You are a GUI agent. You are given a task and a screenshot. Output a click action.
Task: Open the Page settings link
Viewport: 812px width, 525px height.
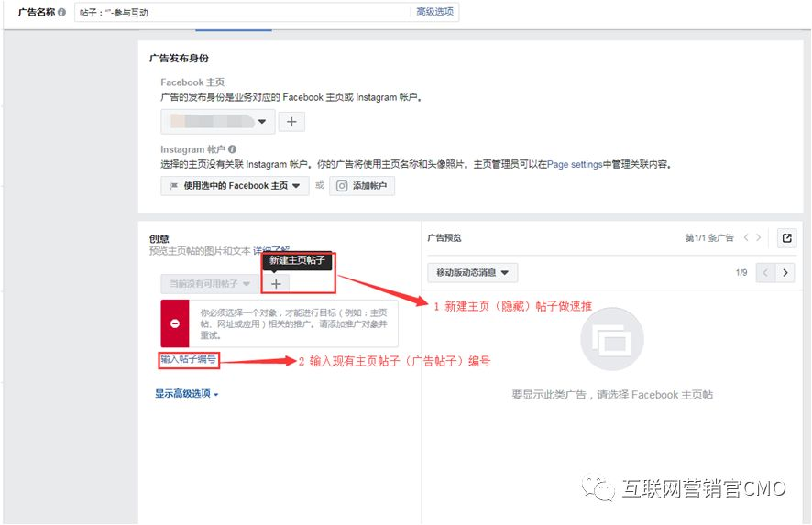(575, 165)
